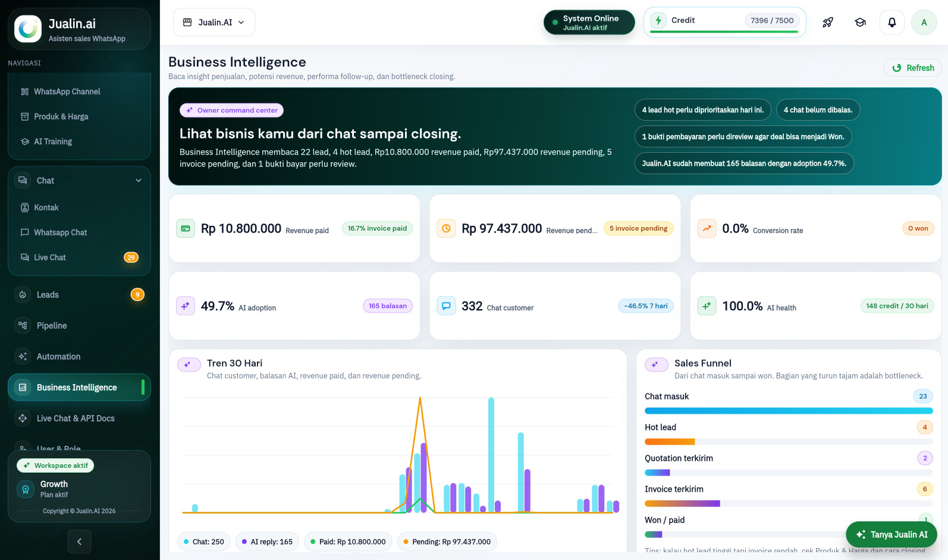Viewport: 948px width, 560px height.
Task: Click the Owner command center badge
Action: pyautogui.click(x=232, y=110)
